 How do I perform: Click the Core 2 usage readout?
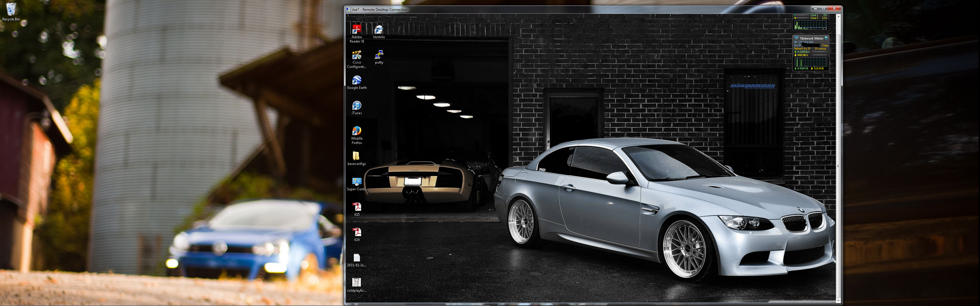click(819, 18)
